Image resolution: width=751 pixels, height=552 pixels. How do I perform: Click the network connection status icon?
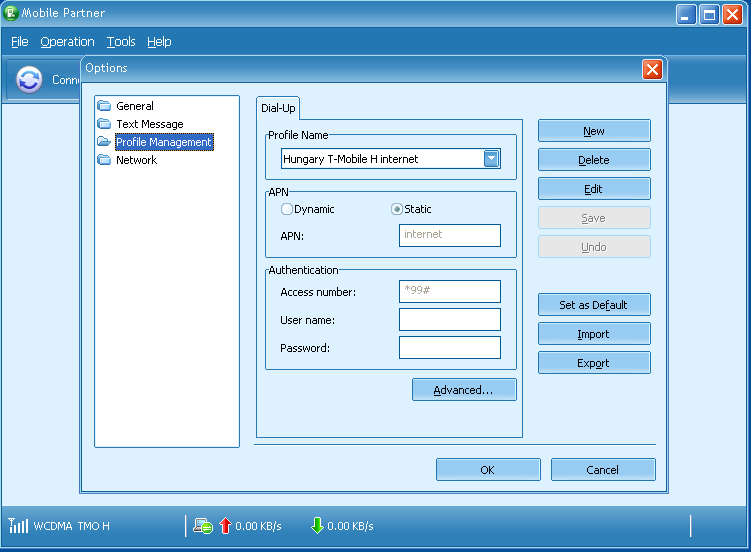tap(203, 526)
